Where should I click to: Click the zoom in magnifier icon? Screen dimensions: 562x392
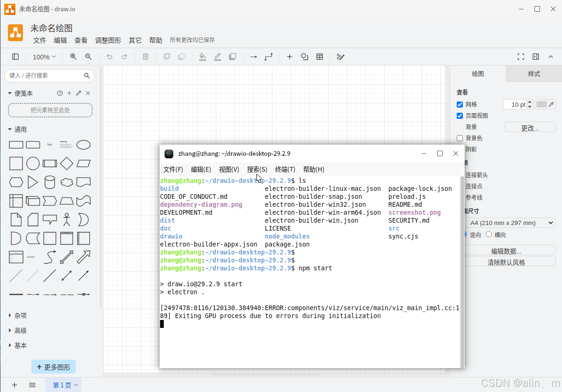pos(73,57)
